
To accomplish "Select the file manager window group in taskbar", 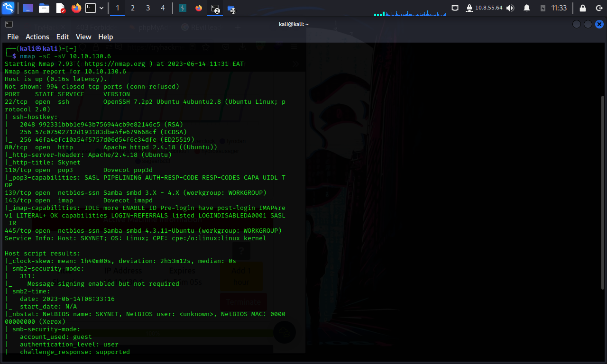I will click(231, 9).
